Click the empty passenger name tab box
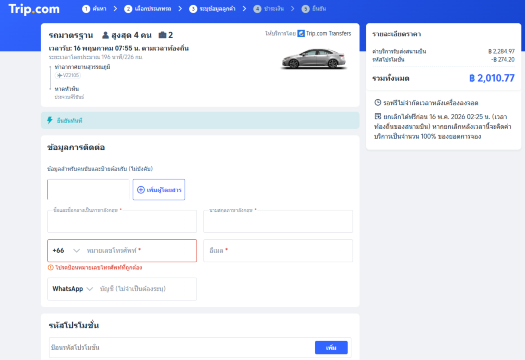 (x=88, y=190)
